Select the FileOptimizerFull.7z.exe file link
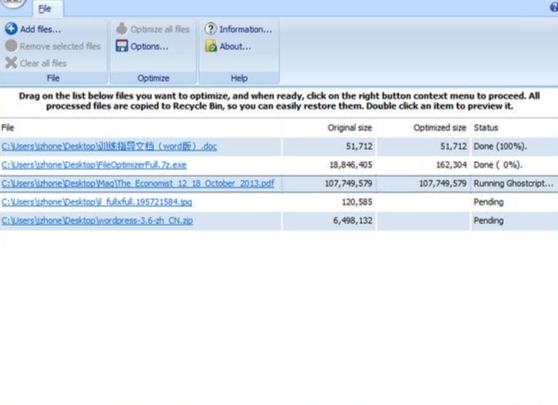 pyautogui.click(x=94, y=165)
